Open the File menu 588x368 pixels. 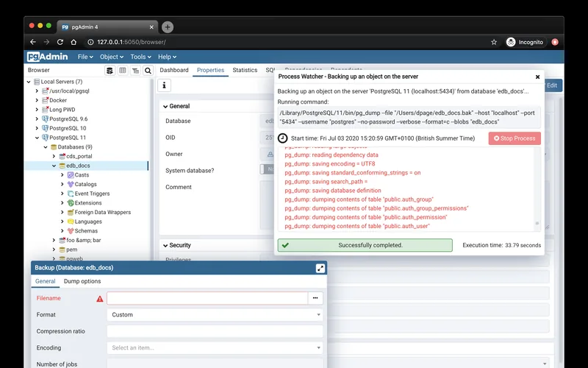pyautogui.click(x=85, y=57)
